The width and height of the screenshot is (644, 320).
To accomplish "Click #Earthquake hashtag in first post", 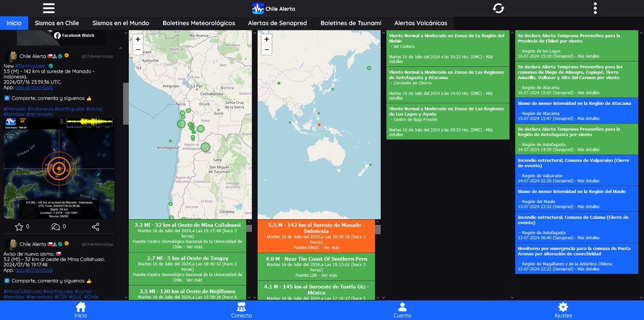I will pos(30,66).
